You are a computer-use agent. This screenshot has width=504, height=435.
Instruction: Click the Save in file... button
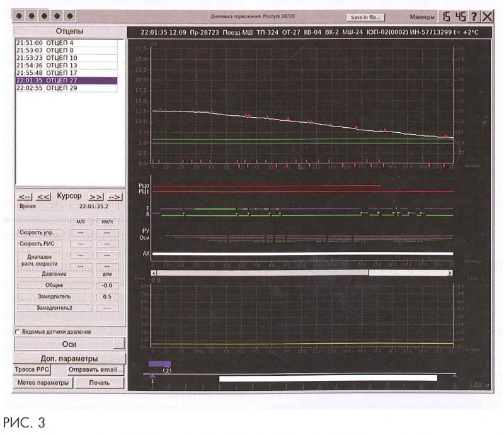click(x=365, y=18)
